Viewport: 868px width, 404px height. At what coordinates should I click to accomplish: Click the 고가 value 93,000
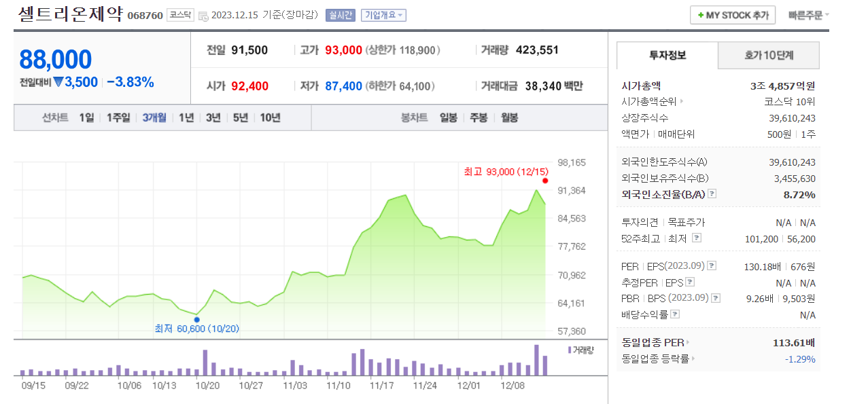(x=343, y=50)
